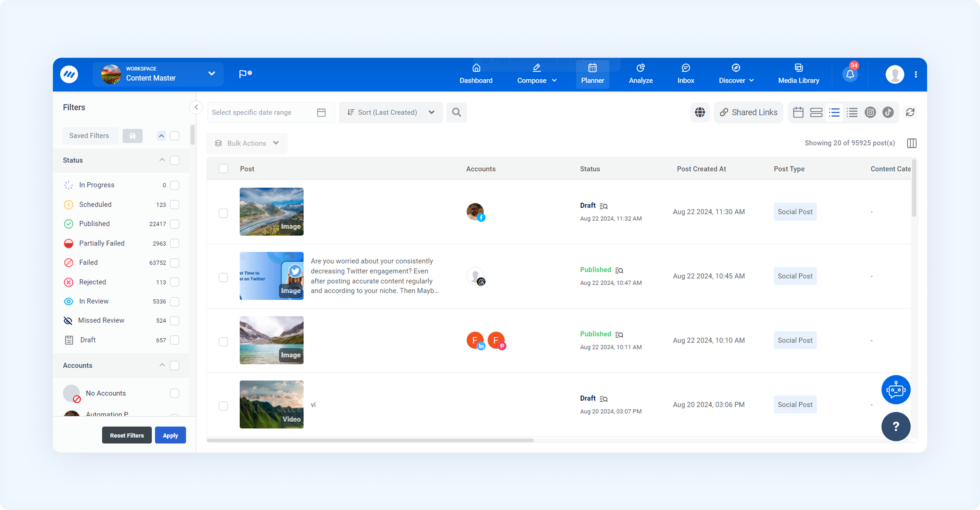
Task: Open the flag announcements icon
Action: click(245, 74)
